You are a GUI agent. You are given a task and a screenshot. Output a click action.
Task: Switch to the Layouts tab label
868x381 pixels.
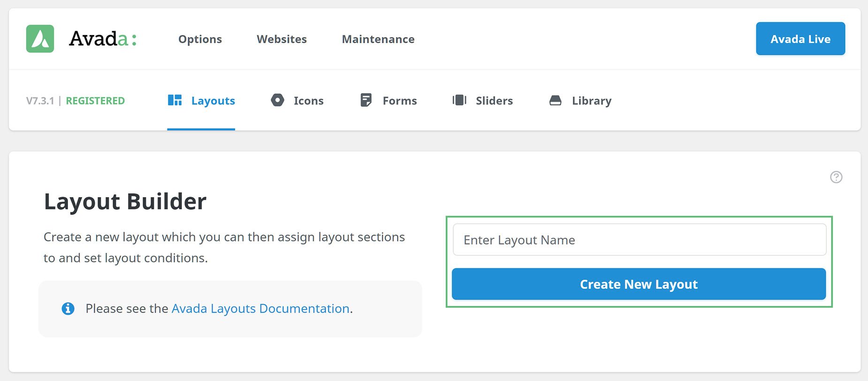(x=213, y=101)
